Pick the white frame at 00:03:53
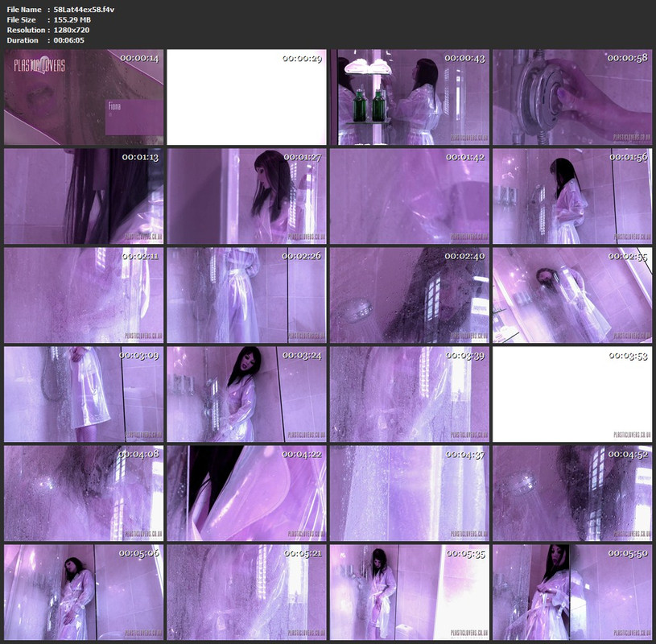The image size is (656, 644). (x=572, y=394)
